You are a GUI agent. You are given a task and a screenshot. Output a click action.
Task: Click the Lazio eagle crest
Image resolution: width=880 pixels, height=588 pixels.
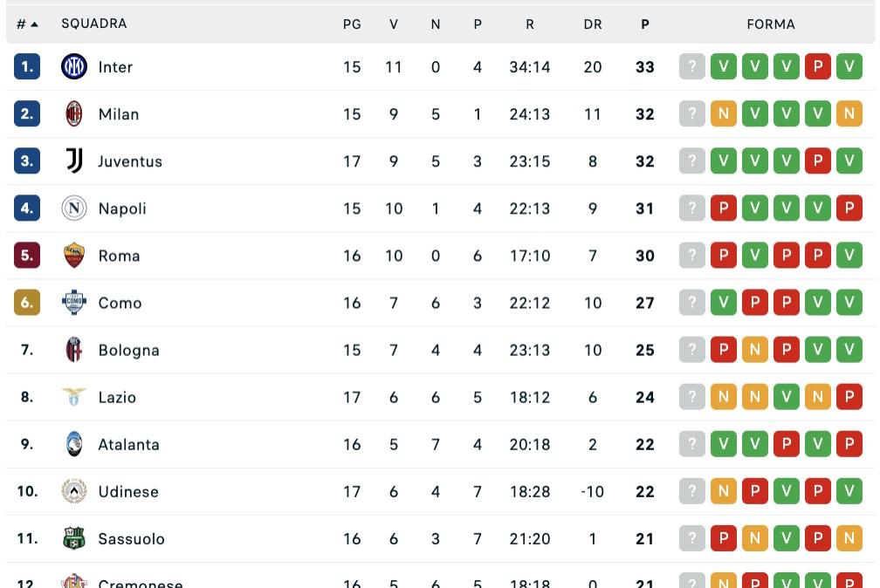(x=74, y=396)
